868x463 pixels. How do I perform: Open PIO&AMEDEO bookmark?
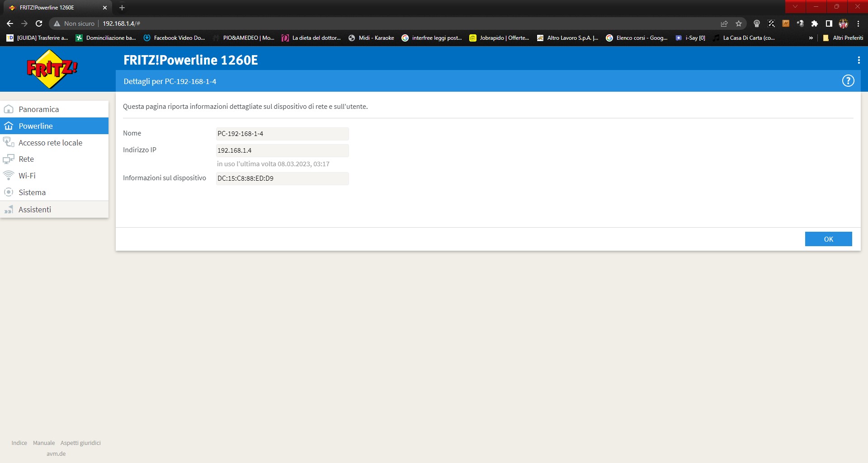[243, 38]
